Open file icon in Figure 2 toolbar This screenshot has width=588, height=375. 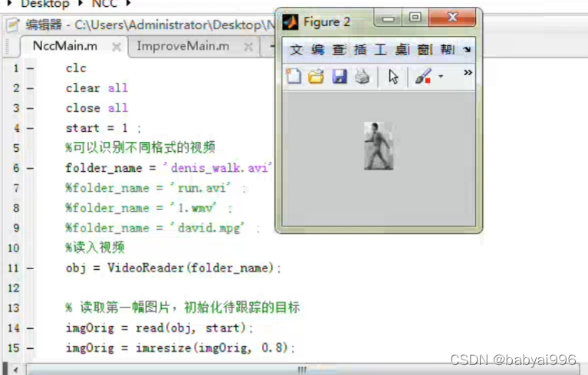(x=316, y=77)
